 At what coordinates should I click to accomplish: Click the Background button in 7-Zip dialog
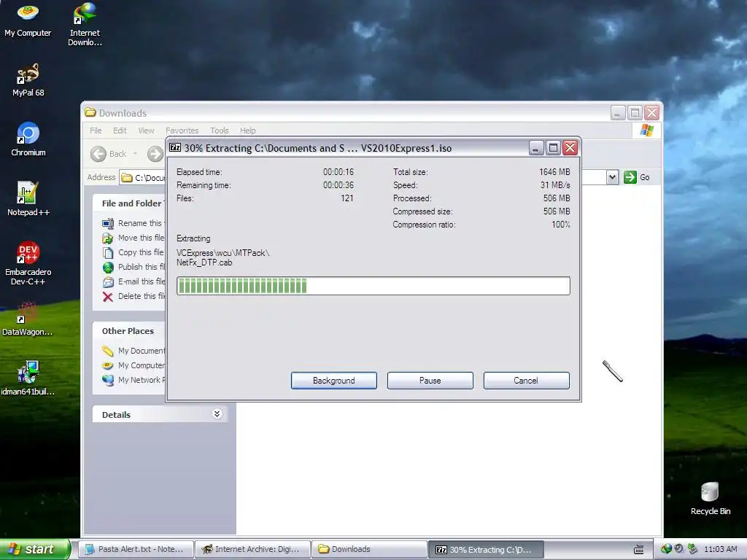pos(334,381)
